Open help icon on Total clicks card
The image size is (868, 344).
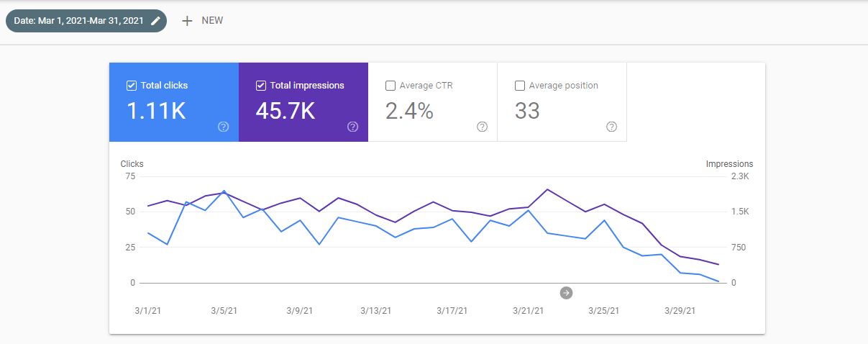point(223,127)
